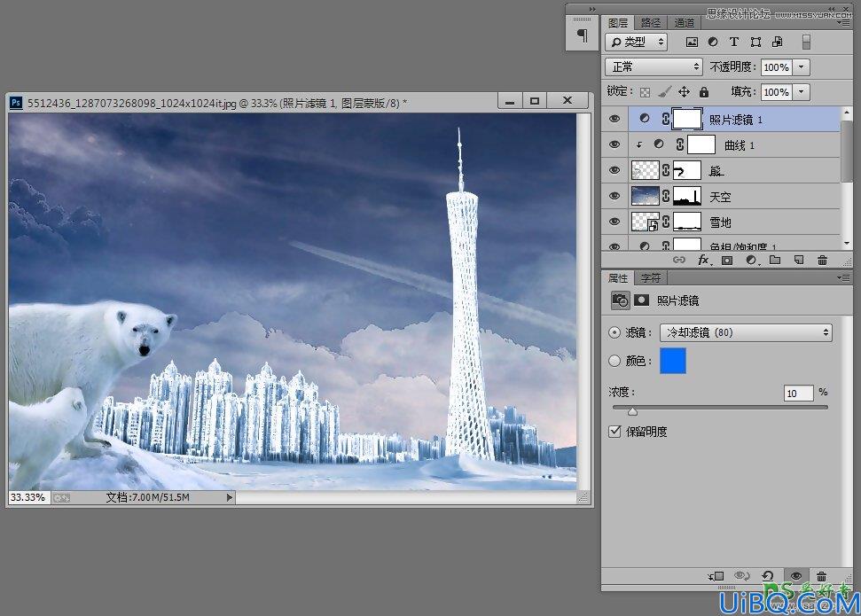
Task: Click layers panel scrollbar up arrow
Action: 846,113
